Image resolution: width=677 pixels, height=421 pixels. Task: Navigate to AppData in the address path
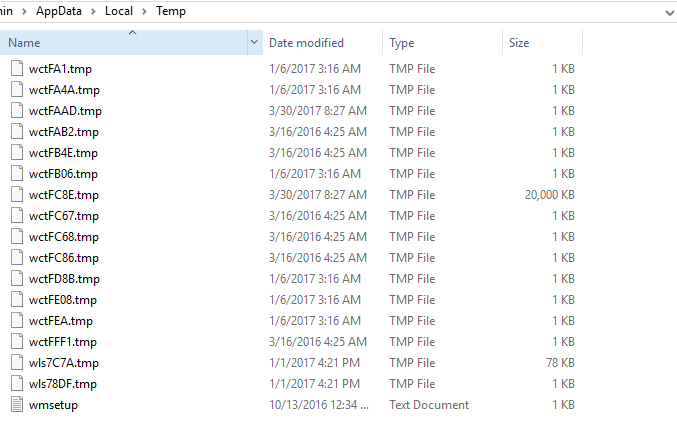click(x=59, y=11)
